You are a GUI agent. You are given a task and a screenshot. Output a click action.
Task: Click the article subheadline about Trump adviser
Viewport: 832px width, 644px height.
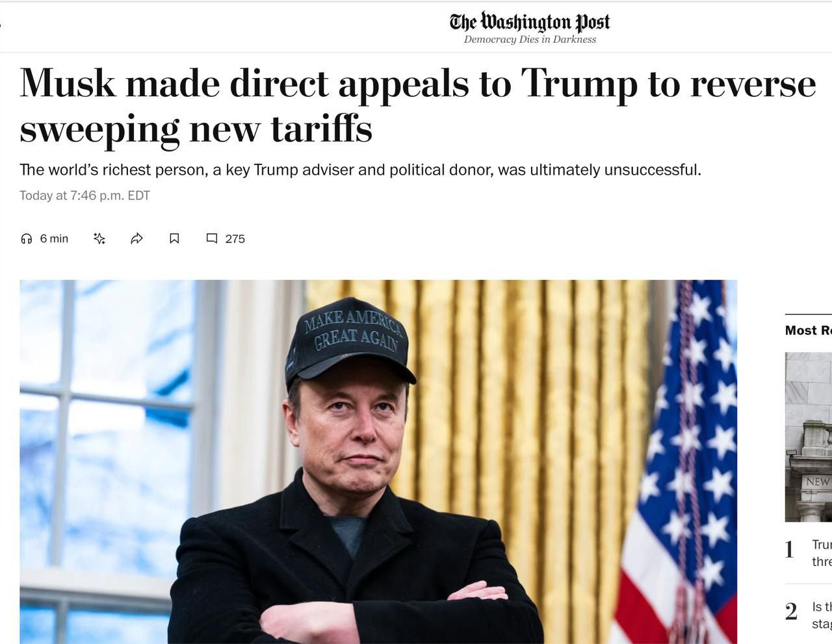[x=360, y=170]
